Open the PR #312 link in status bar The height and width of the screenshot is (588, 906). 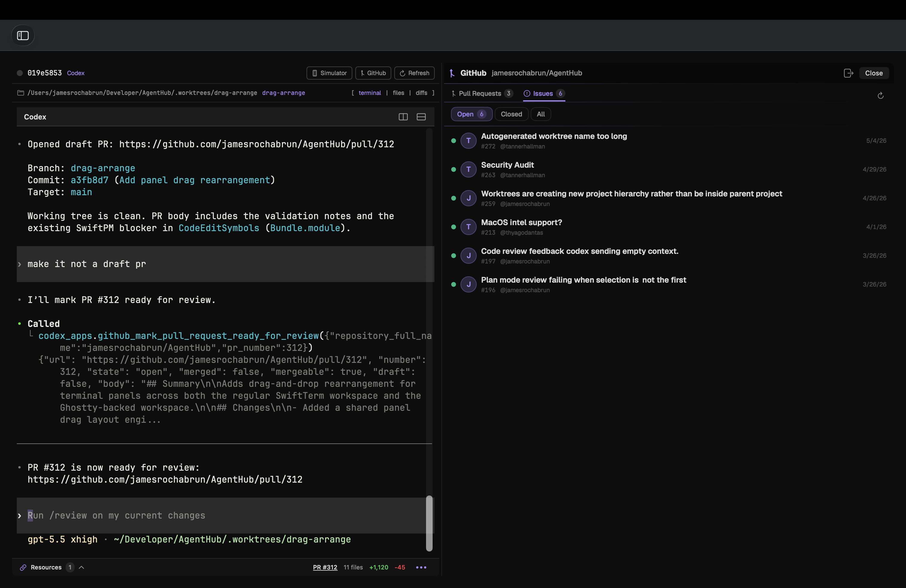click(x=325, y=567)
